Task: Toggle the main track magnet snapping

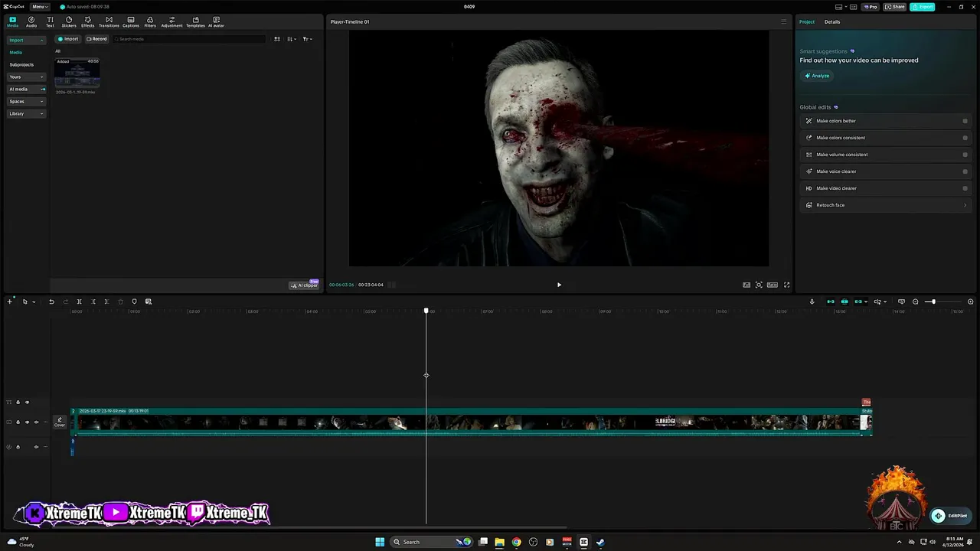Action: [830, 302]
